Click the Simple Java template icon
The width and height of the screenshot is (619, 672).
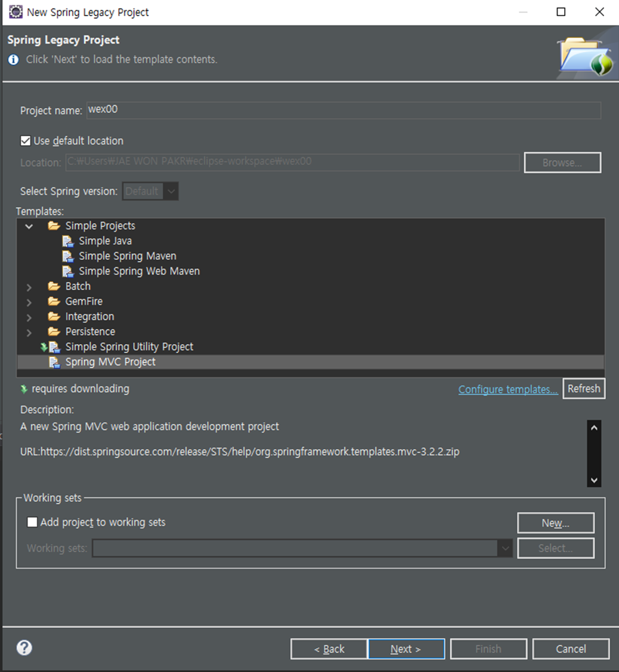[67, 241]
